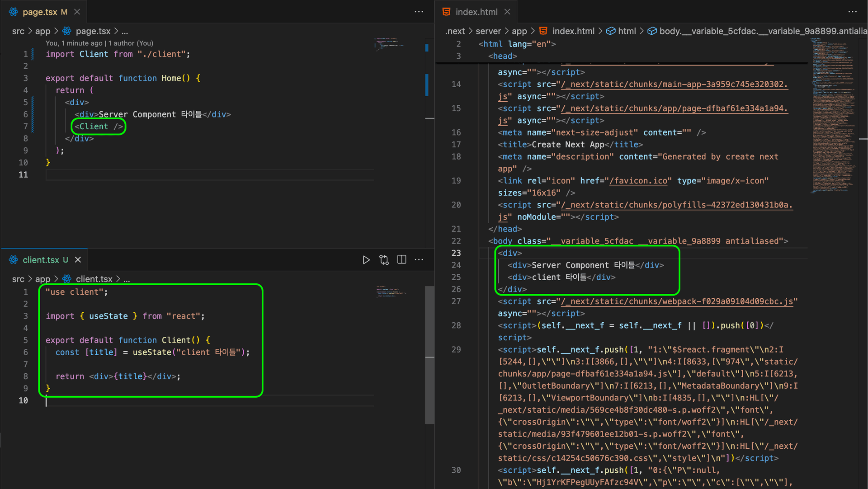The image size is (868, 489).
Task: Click the <Client /> tag in page.tsx
Action: tap(99, 127)
